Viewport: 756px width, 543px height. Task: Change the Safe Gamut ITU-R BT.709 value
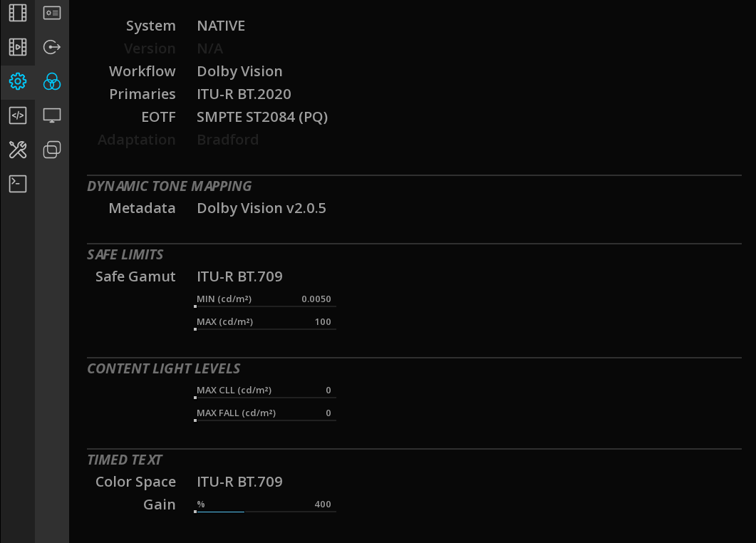[239, 276]
